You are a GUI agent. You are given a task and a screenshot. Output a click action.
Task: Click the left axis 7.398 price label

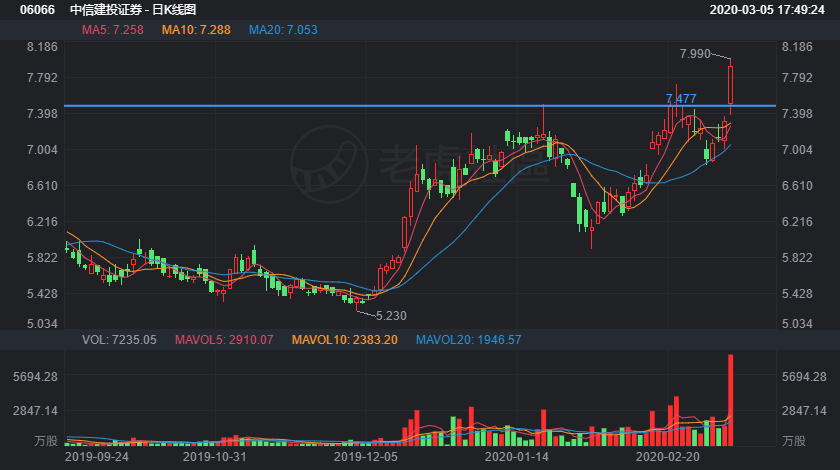42,114
